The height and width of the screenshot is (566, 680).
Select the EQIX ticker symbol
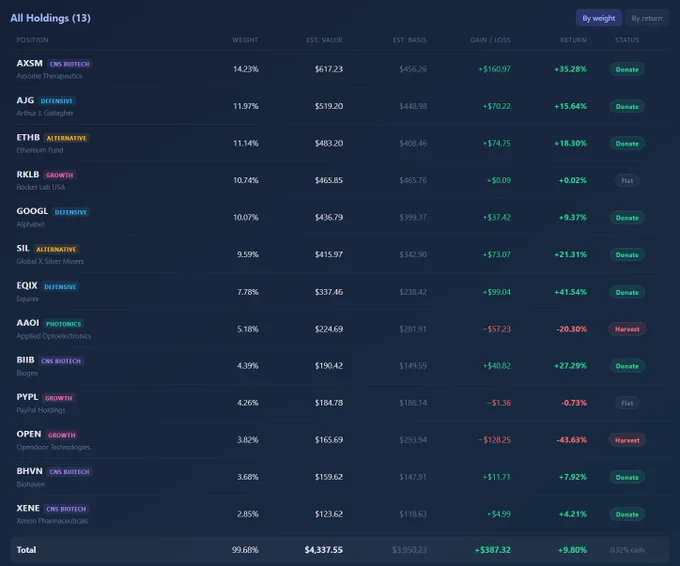coord(27,285)
